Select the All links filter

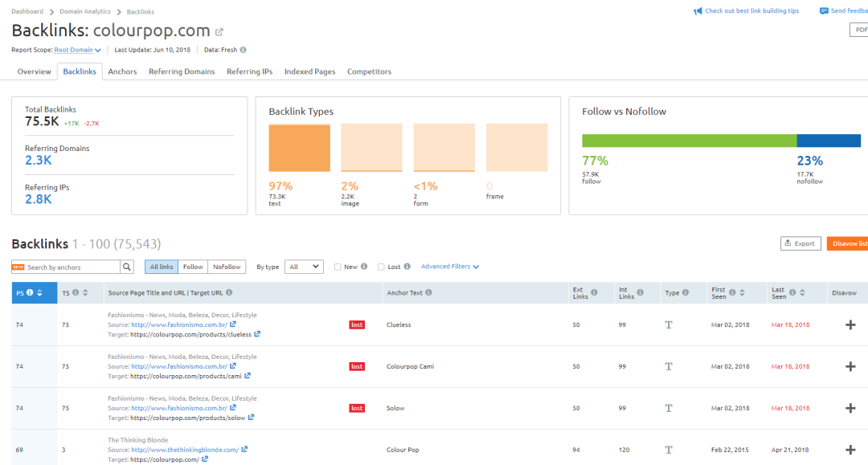(161, 267)
